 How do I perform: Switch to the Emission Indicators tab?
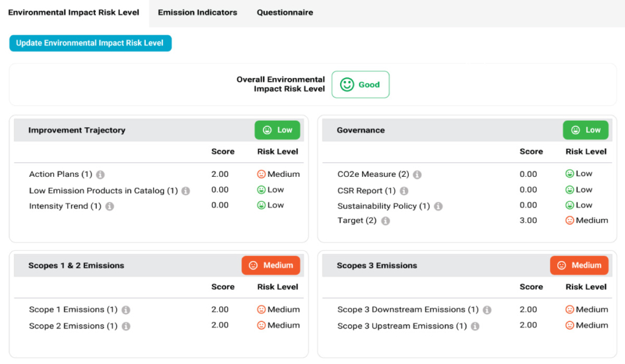pos(197,13)
